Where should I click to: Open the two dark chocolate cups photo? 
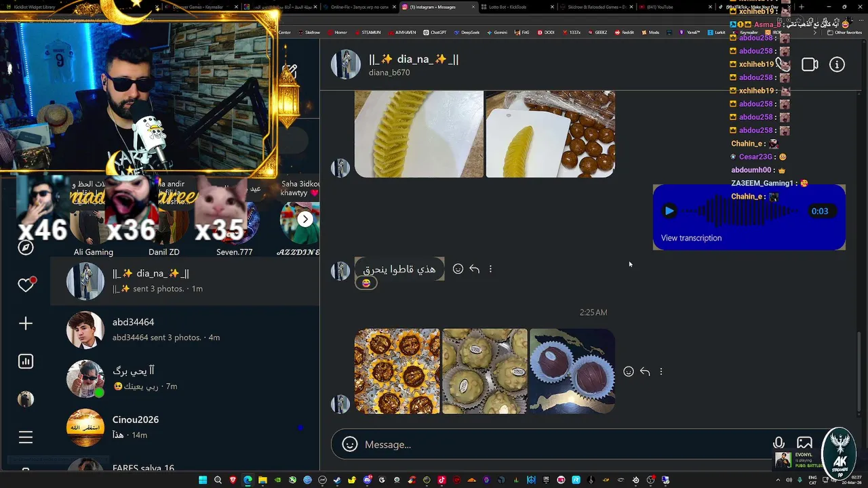[572, 371]
